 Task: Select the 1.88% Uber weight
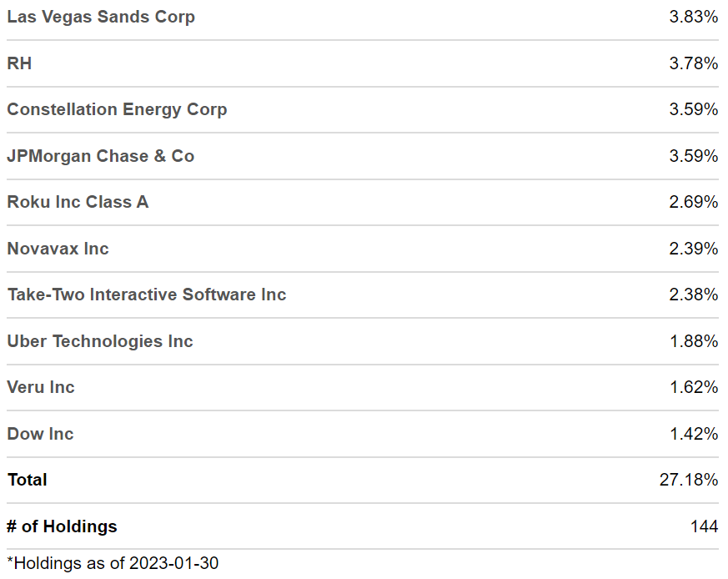693,341
